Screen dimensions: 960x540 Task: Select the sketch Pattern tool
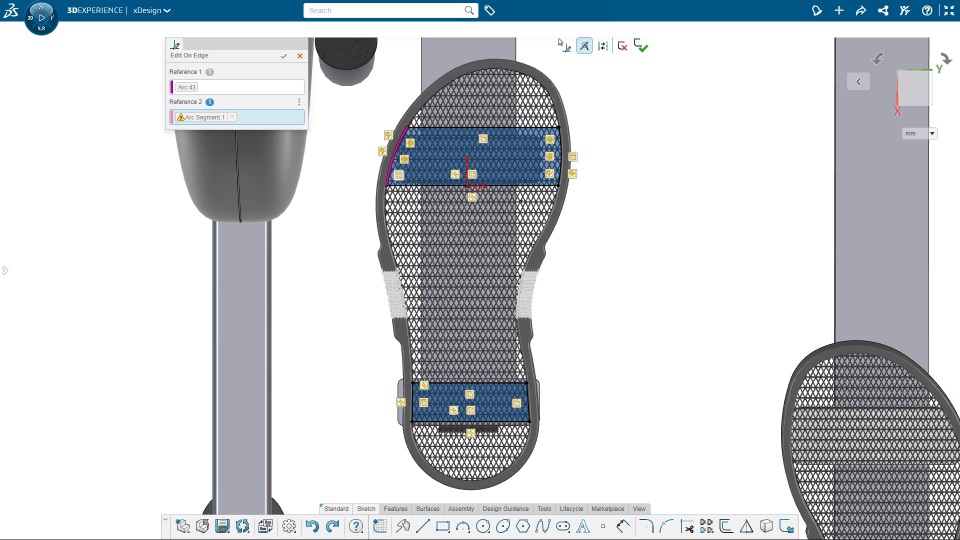pyautogui.click(x=707, y=526)
